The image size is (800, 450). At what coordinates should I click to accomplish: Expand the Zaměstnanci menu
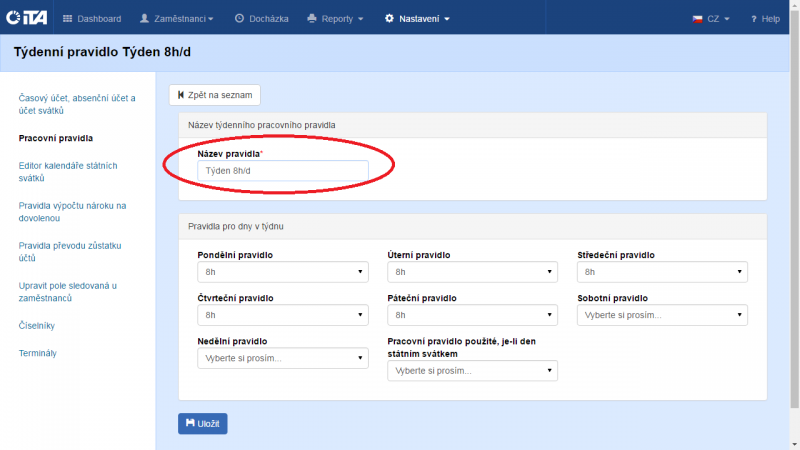tap(176, 18)
